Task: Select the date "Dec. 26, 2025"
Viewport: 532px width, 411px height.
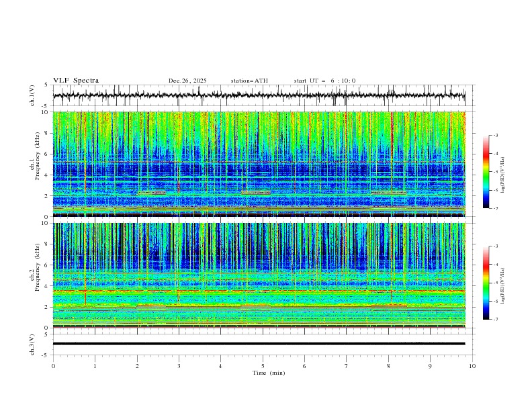Action: pos(187,81)
